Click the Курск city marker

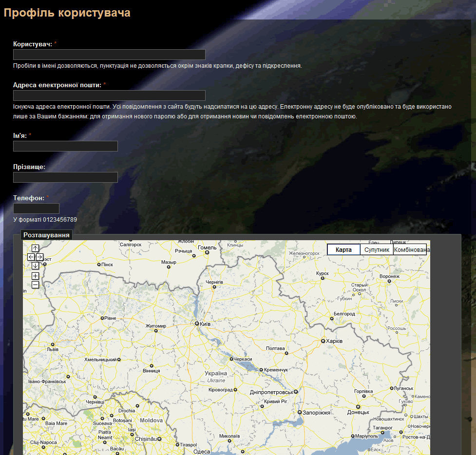[x=323, y=278]
